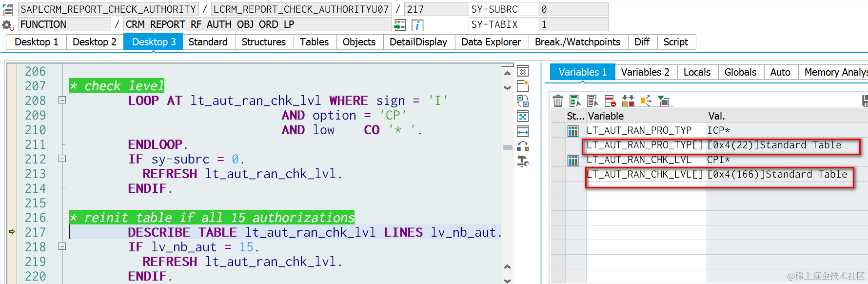Click the lower down arrow of the code scrollbar
This screenshot has height=284, width=868.
pos(507,281)
